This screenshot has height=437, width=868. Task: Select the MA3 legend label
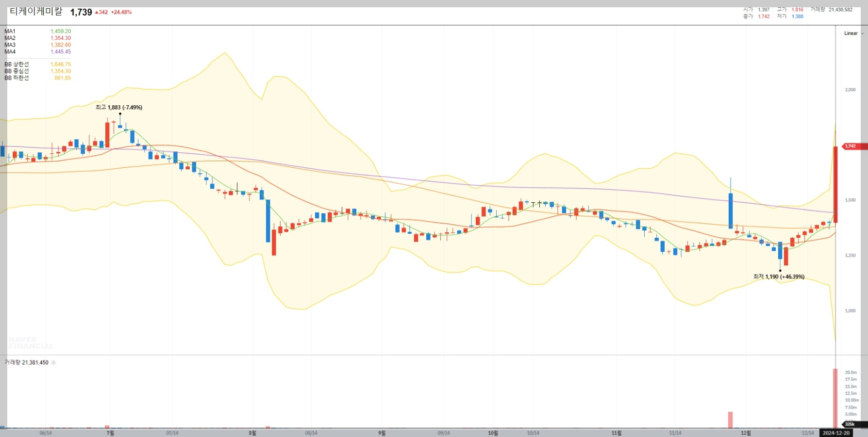coord(10,45)
